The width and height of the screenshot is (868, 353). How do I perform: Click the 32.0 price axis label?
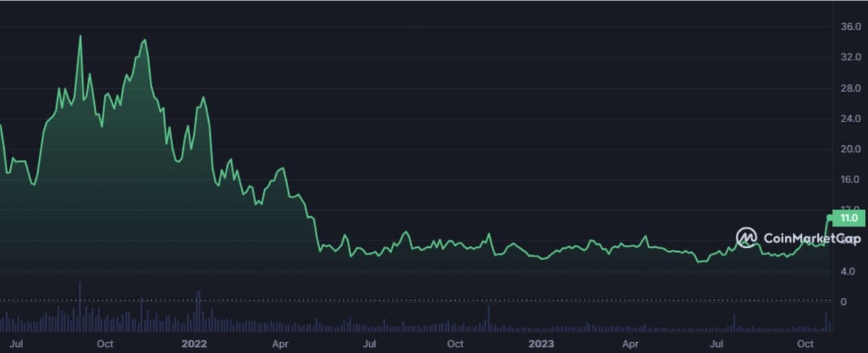point(850,58)
